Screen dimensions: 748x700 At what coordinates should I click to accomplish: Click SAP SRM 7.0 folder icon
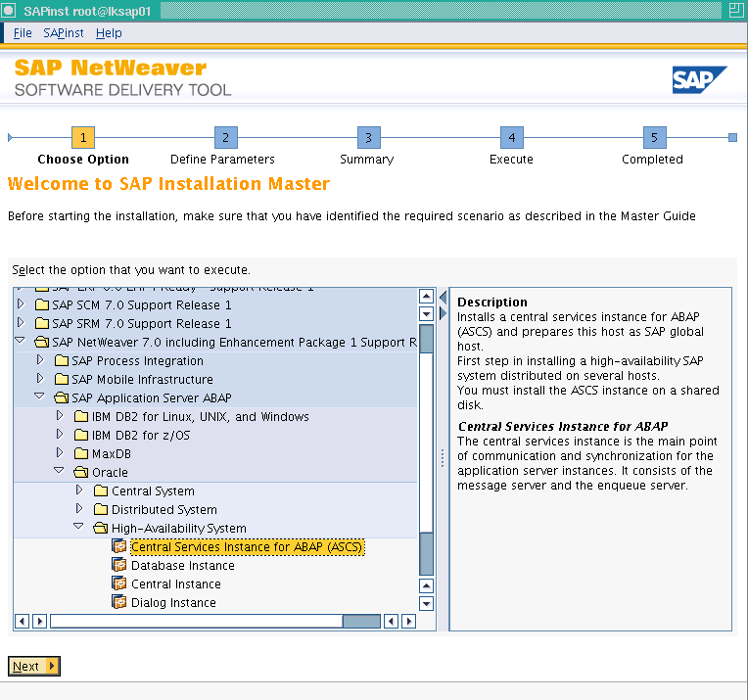(42, 323)
